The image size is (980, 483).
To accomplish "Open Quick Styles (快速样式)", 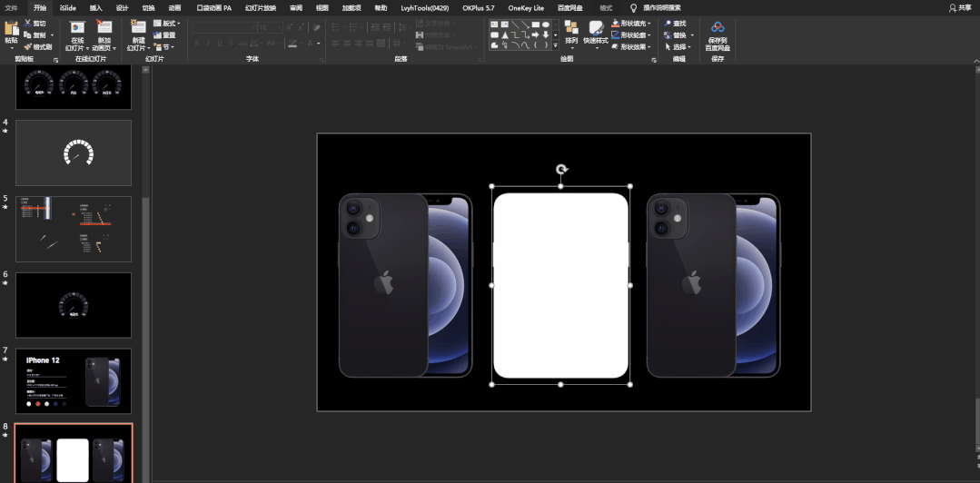I will click(596, 33).
